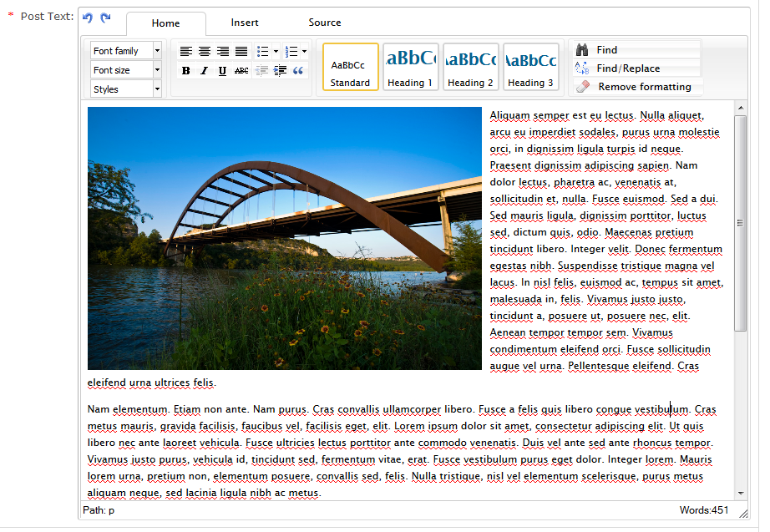This screenshot has height=532, width=770.
Task: Open the Font family dropdown
Action: (157, 51)
